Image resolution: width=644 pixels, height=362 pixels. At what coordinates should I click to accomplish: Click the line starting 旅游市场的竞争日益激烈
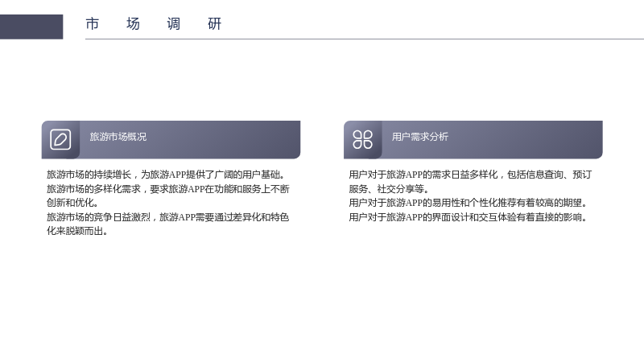coord(168,217)
